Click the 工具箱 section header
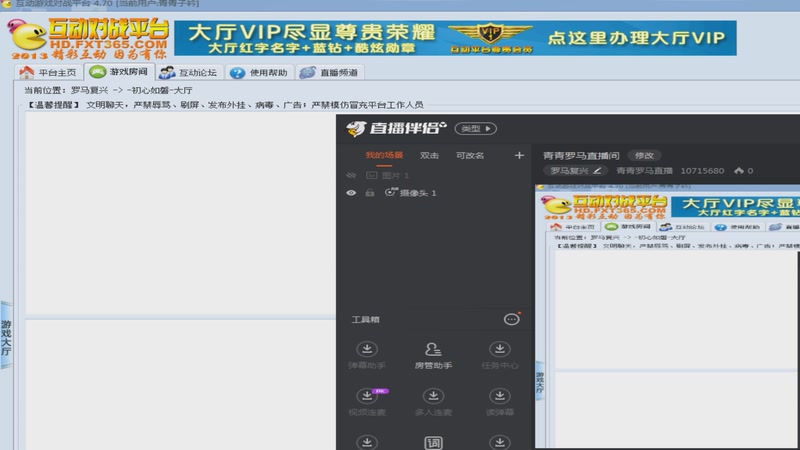This screenshot has width=800, height=450. pos(365,319)
